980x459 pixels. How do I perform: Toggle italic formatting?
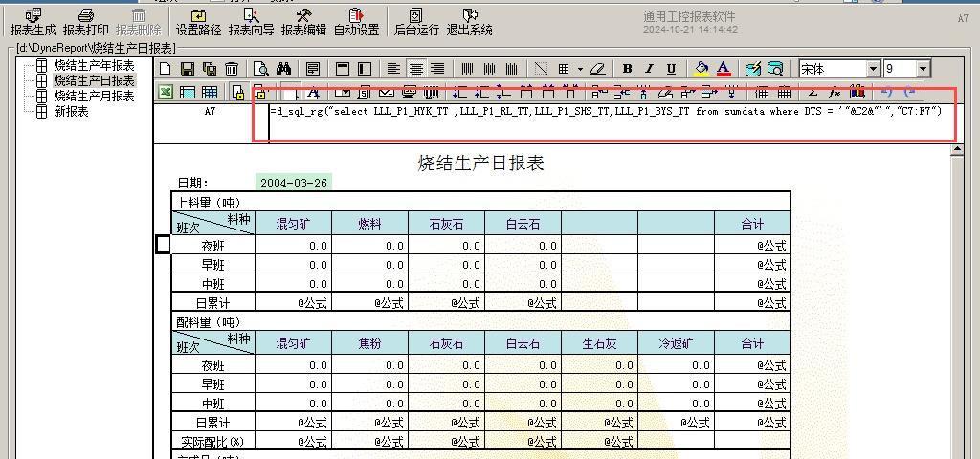649,69
